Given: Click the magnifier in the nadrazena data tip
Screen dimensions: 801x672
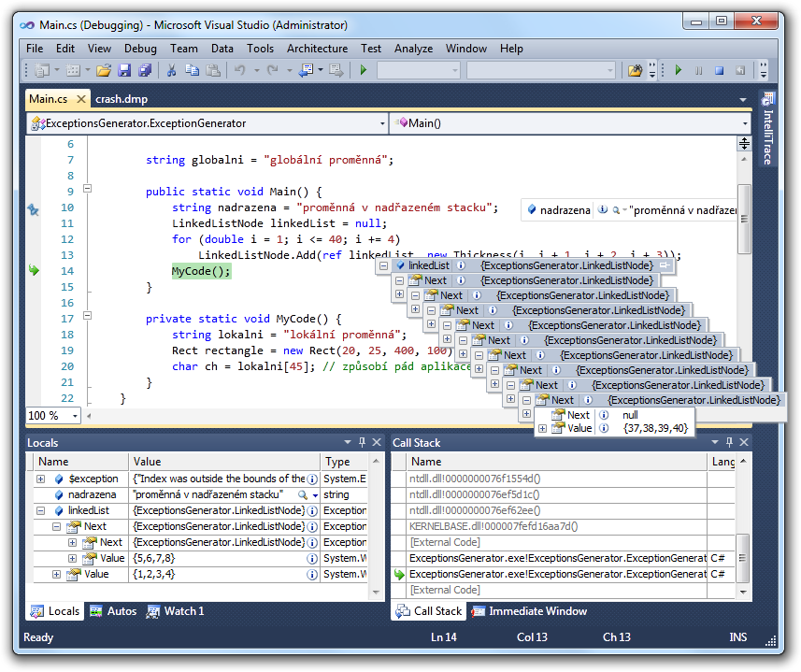Looking at the screenshot, I should point(617,210).
